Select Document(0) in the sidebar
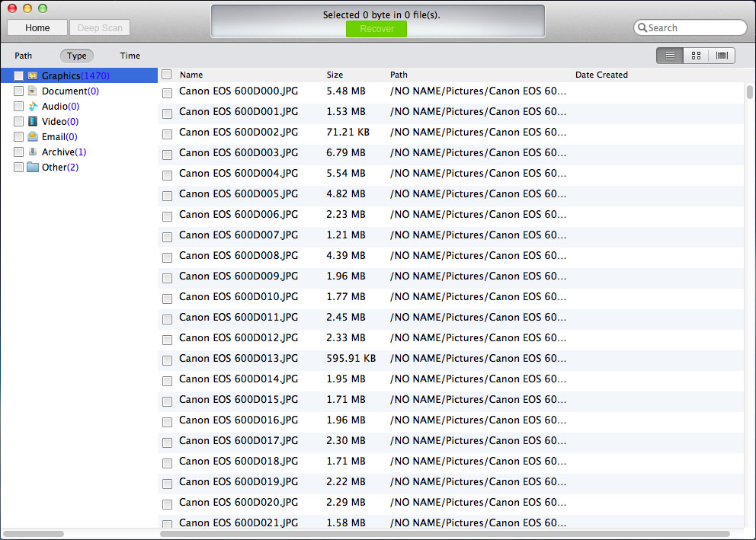This screenshot has height=540, width=756. click(70, 91)
